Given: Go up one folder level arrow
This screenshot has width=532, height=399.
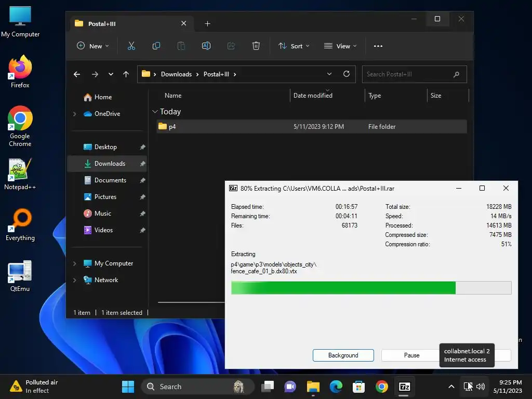Looking at the screenshot, I should [126, 74].
